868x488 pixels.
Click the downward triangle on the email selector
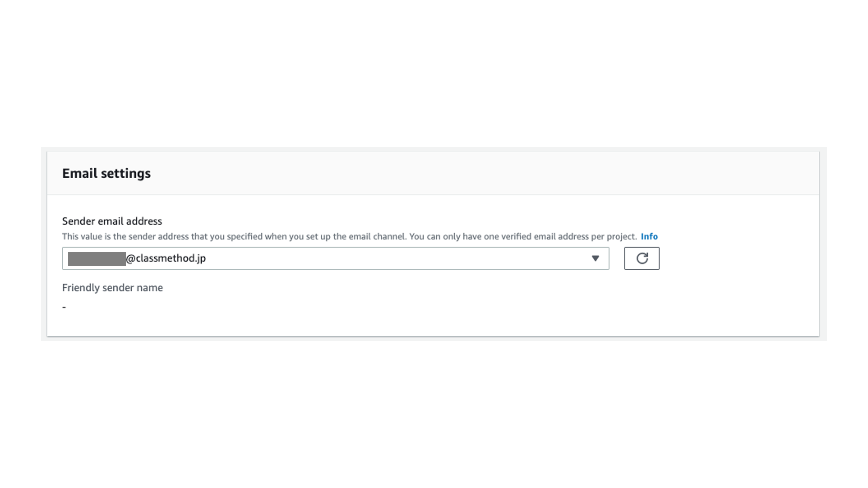pyautogui.click(x=596, y=258)
